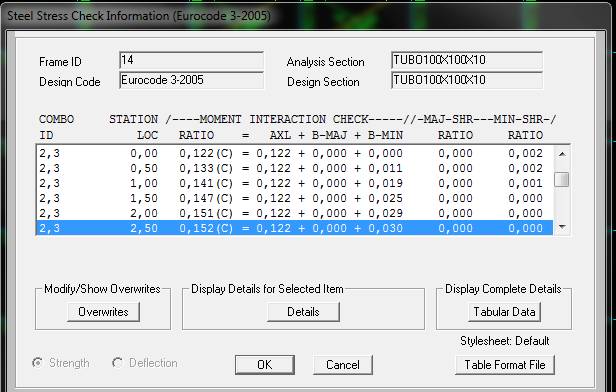Click the list scroll-up arrow
Image resolution: width=616 pixels, height=392 pixels.
click(562, 154)
